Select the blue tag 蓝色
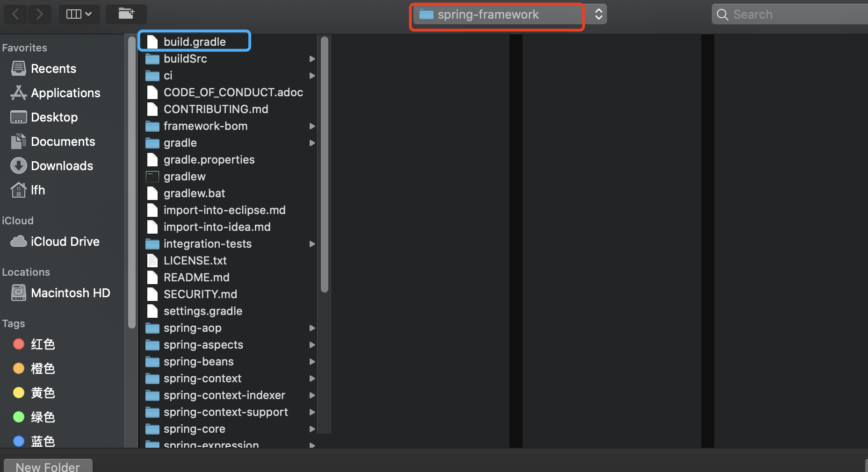Viewport: 868px width, 472px height. [x=34, y=441]
